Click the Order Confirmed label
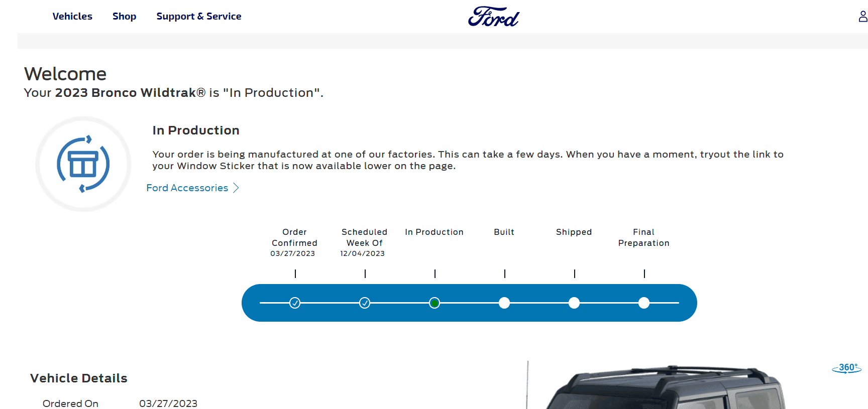 295,237
